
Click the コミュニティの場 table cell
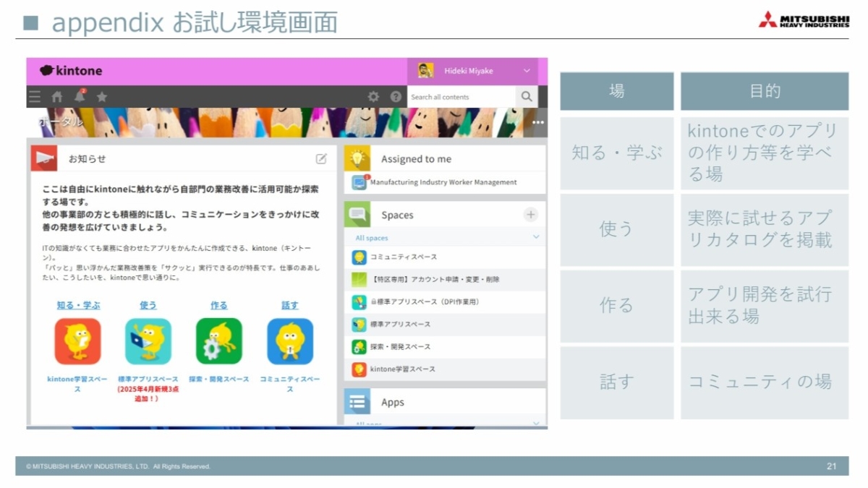click(765, 382)
